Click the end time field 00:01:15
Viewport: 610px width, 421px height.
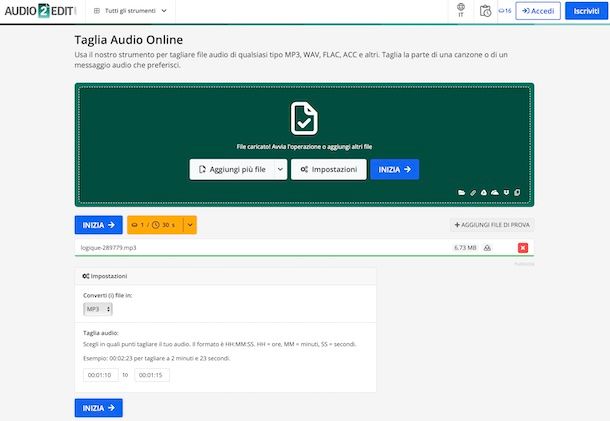152,375
